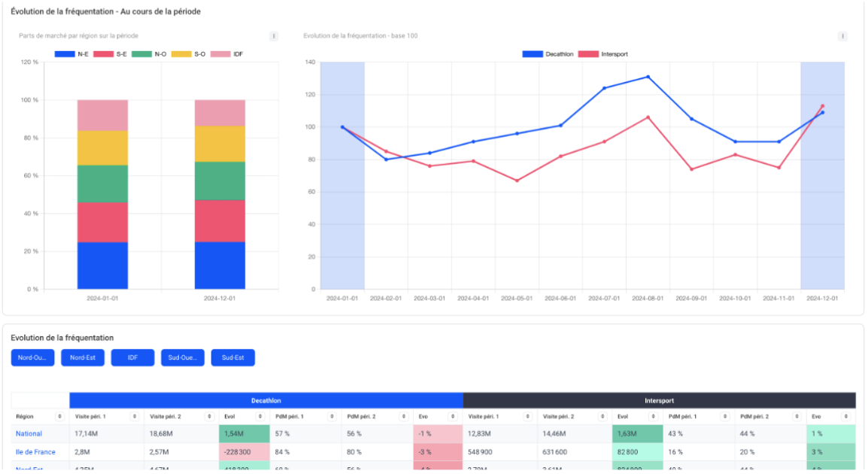
Task: Open the Ile de France region link
Action: tap(35, 452)
